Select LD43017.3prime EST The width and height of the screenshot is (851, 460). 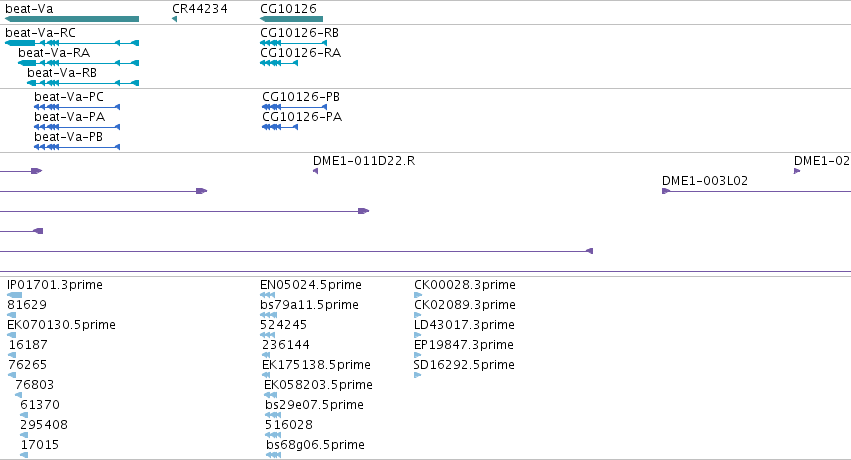(x=417, y=335)
